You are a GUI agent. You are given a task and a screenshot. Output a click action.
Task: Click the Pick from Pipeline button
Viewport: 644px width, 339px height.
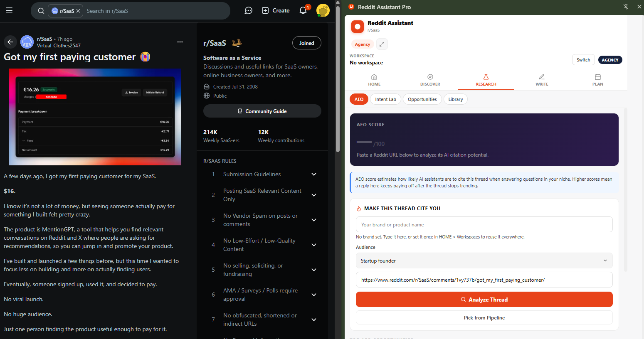(484, 318)
